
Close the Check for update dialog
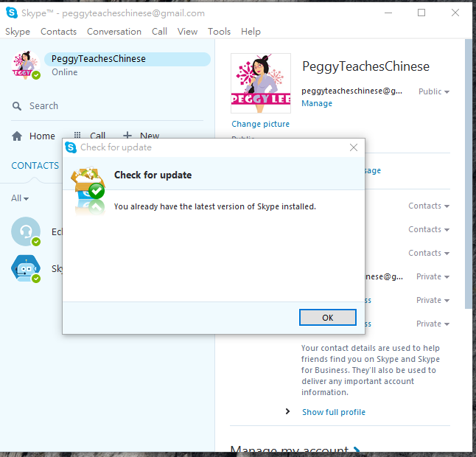[354, 147]
